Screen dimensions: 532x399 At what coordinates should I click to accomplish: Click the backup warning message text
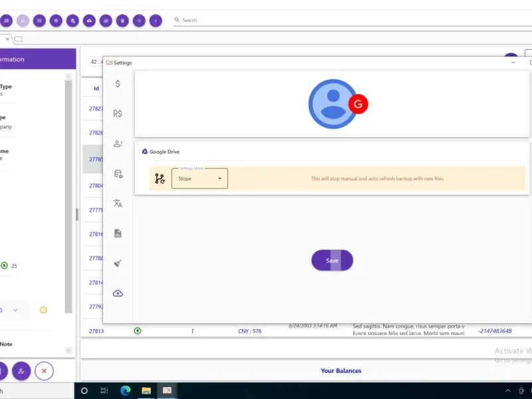click(378, 178)
